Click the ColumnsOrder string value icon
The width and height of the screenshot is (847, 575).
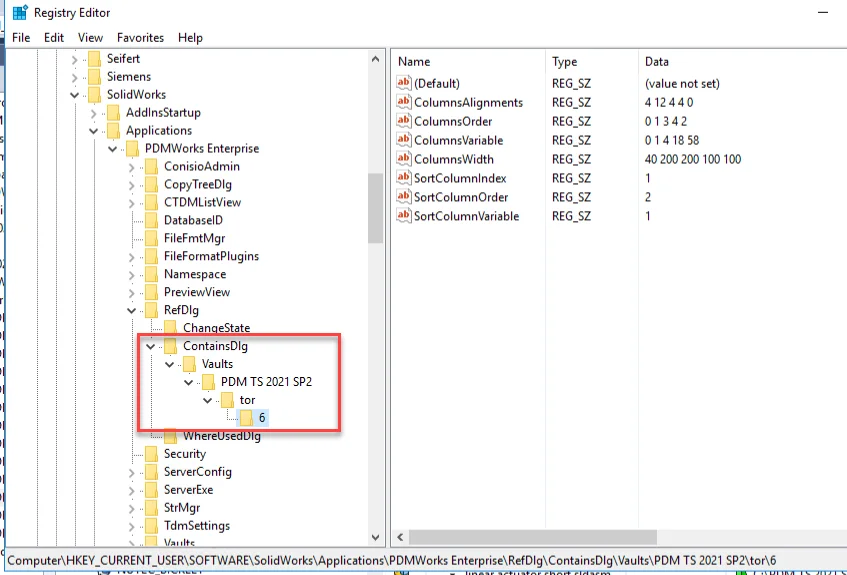[404, 121]
